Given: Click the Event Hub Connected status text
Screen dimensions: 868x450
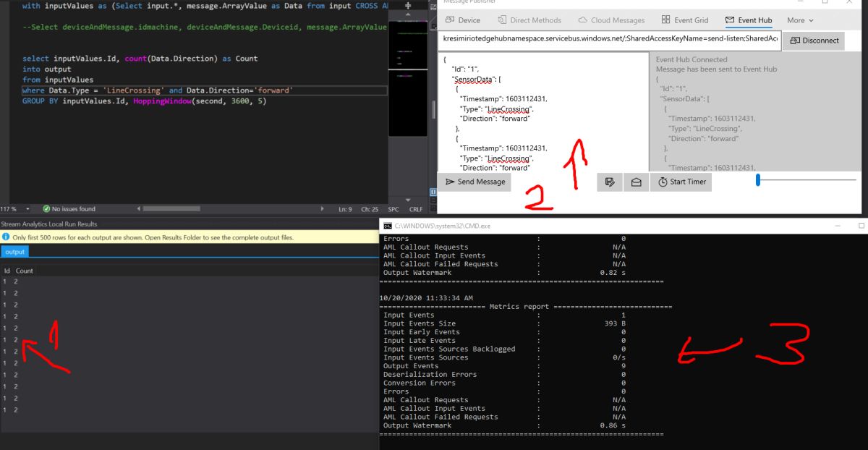Looking at the screenshot, I should point(692,59).
